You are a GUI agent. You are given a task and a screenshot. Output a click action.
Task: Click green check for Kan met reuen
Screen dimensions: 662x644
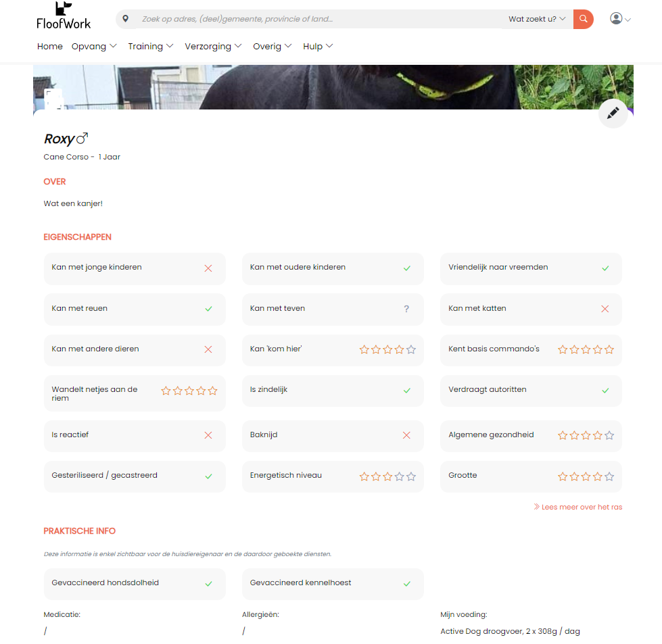[x=208, y=309]
